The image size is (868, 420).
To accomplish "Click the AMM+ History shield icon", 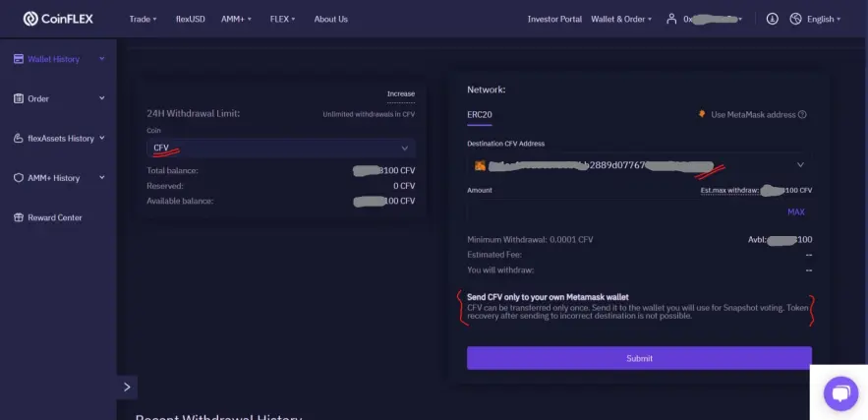I will (x=19, y=178).
